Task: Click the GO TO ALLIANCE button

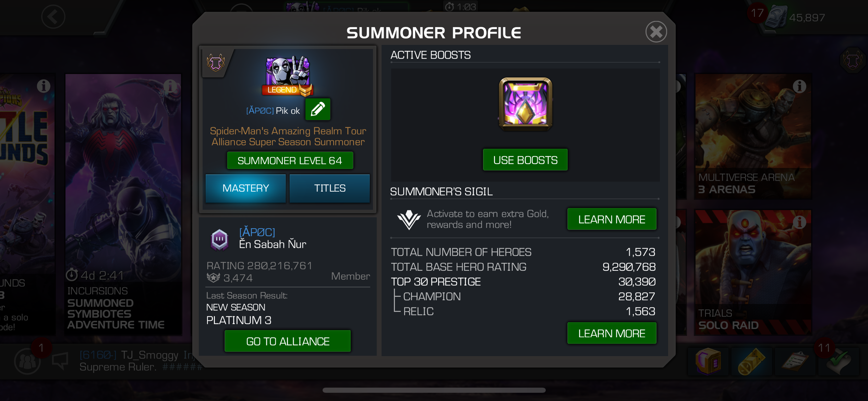Action: pos(288,341)
